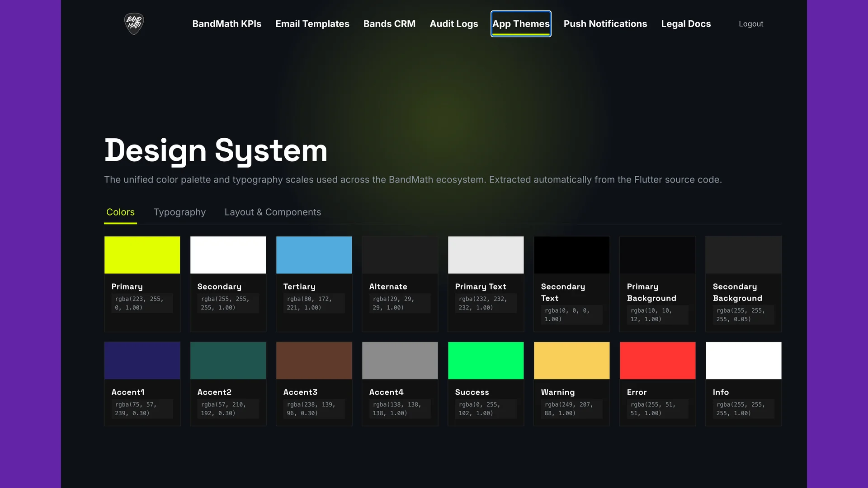Click the rgba(223, 255, 0, 1.00) value
The image size is (868, 488).
142,303
